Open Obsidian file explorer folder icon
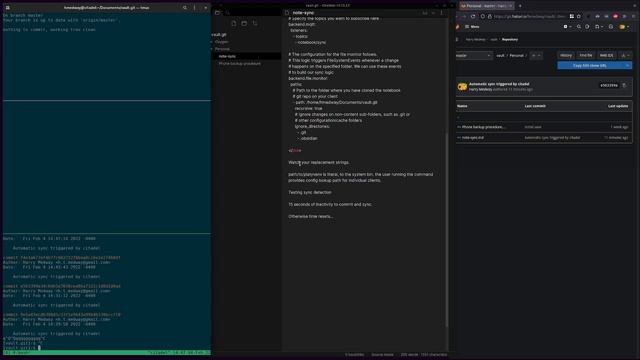The image size is (640, 360). (x=218, y=13)
